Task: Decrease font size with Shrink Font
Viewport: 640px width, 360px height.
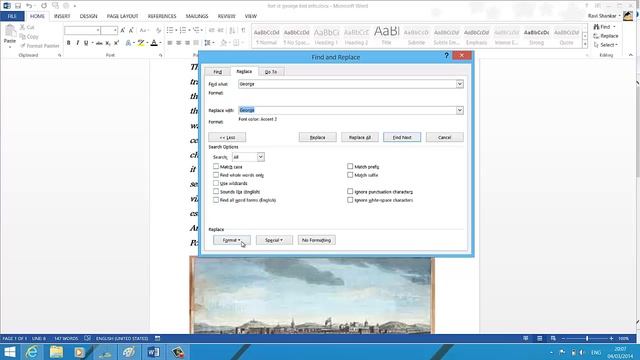Action: click(131, 31)
